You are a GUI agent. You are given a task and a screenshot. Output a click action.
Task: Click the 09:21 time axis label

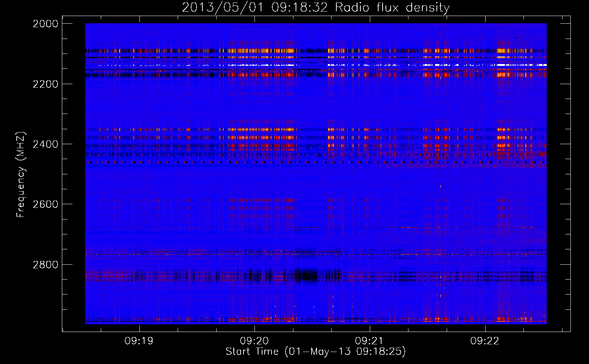pyautogui.click(x=369, y=341)
